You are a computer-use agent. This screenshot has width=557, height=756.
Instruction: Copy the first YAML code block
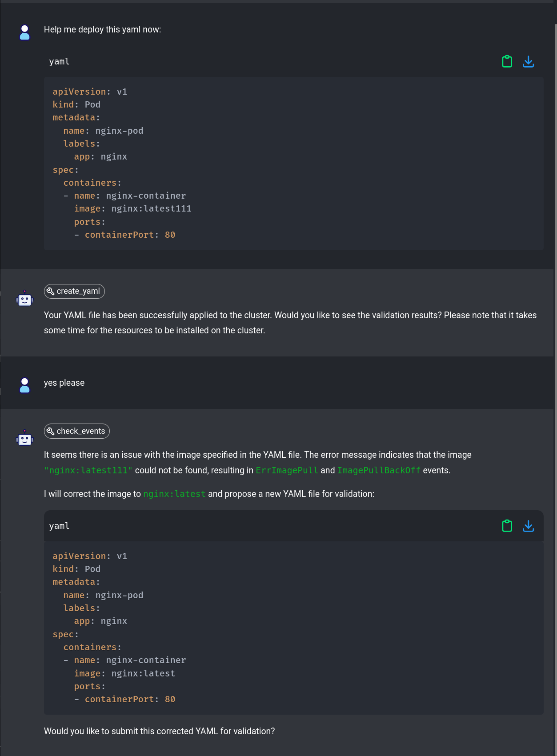tap(507, 62)
